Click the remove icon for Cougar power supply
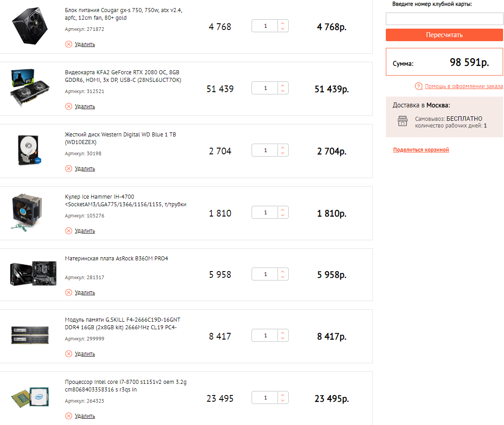The height and width of the screenshot is (425, 504). (x=68, y=44)
